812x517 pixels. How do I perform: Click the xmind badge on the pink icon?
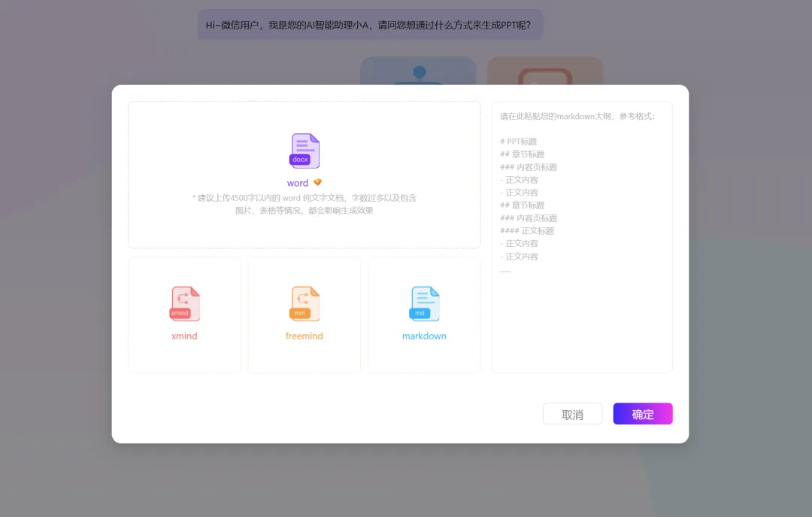point(180,313)
